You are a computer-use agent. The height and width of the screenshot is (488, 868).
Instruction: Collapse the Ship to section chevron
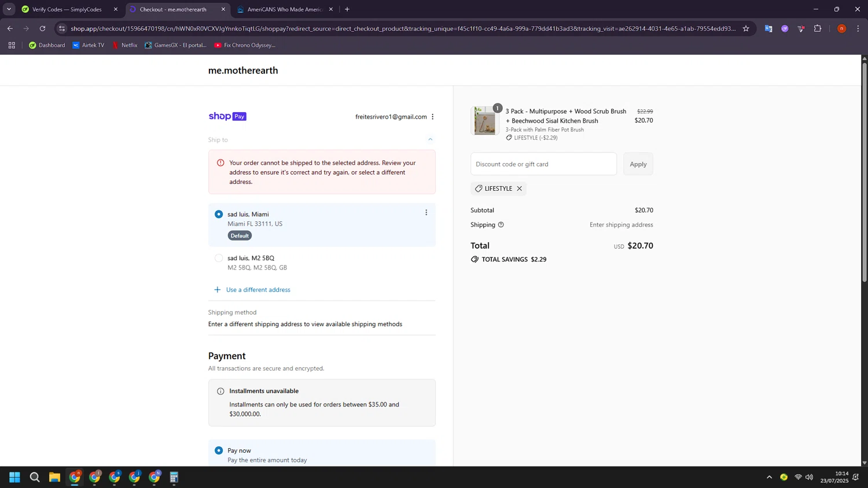point(430,139)
